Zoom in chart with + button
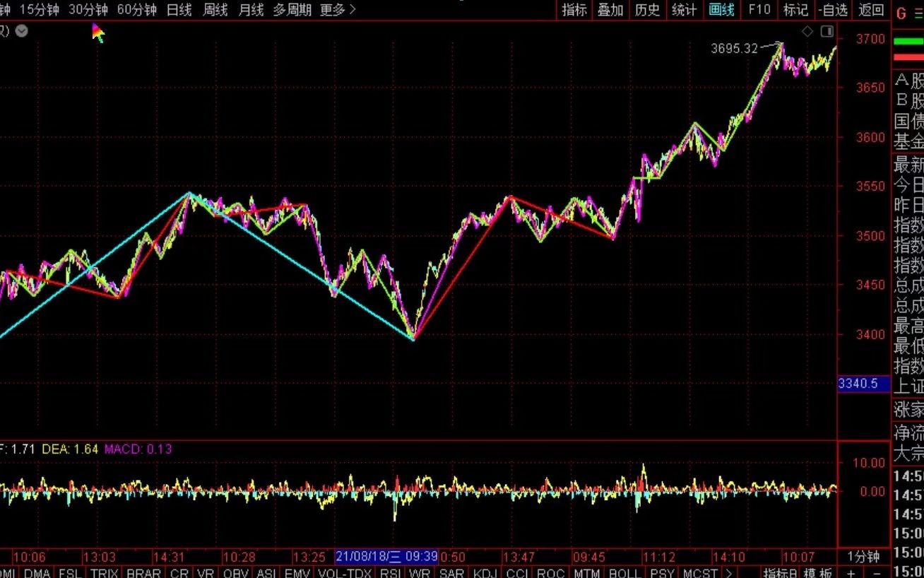Viewport: 924px width, 578px height. click(x=851, y=573)
